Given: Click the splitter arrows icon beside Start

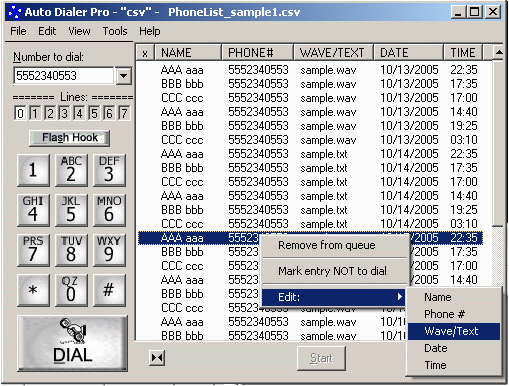Looking at the screenshot, I should coord(157,358).
